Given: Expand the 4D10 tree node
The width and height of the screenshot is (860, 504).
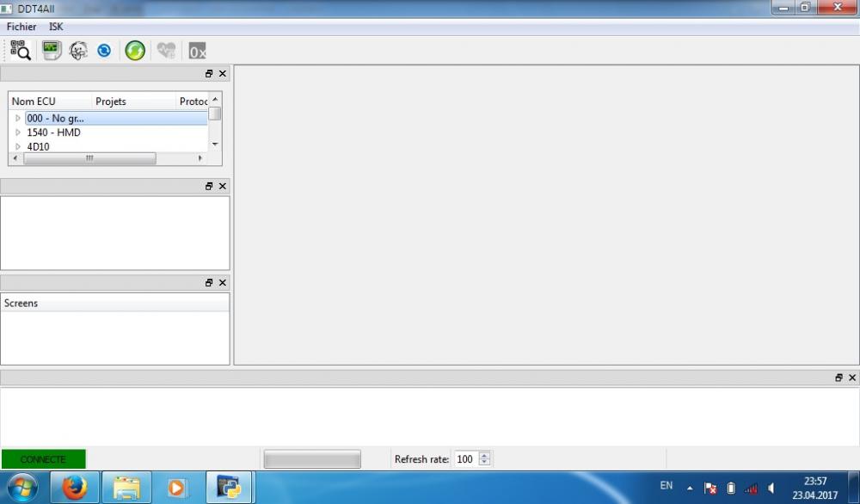Looking at the screenshot, I should click(x=17, y=146).
